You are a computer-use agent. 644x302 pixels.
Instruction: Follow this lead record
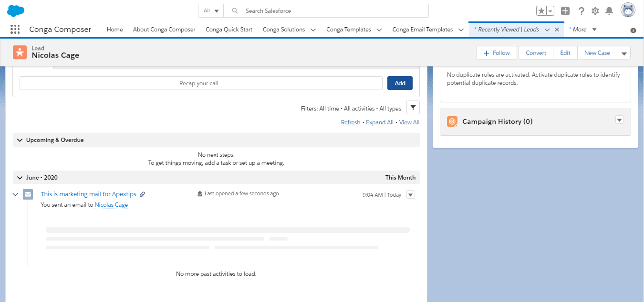tap(497, 53)
